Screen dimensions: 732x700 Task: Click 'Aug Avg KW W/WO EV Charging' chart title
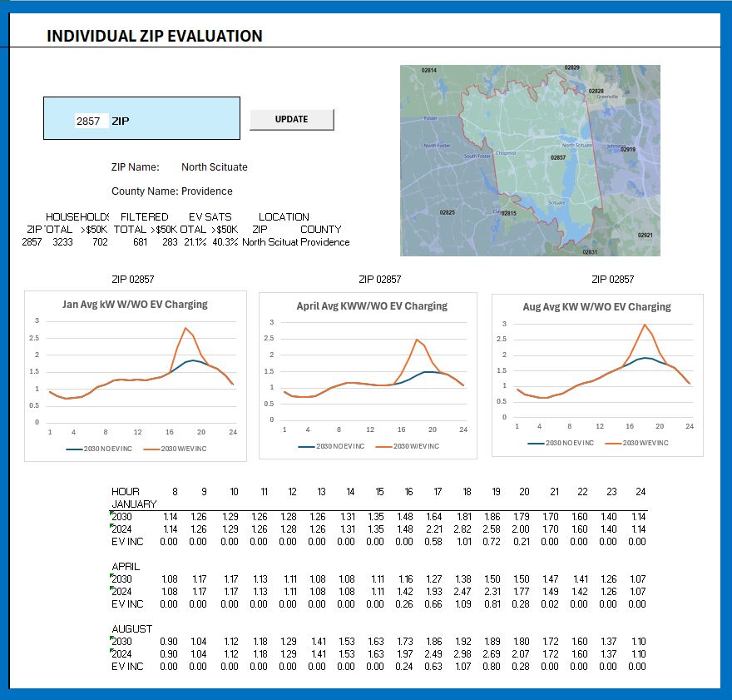pyautogui.click(x=596, y=307)
